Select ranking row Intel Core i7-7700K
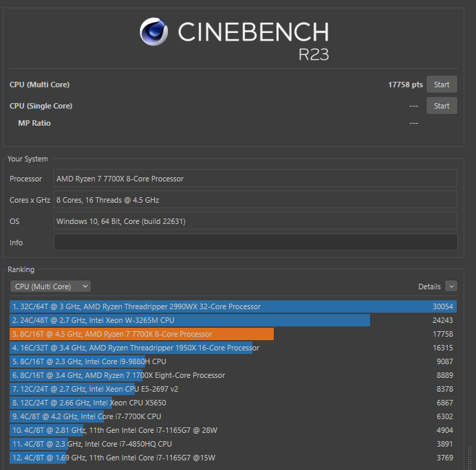476x470 pixels. coord(233,416)
